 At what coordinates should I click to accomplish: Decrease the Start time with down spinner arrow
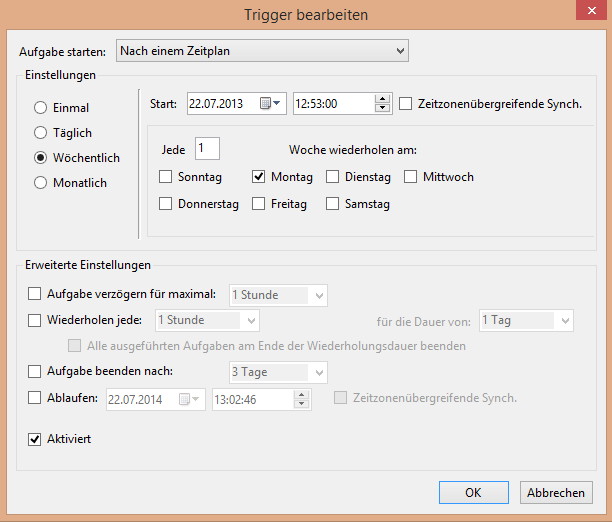click(x=382, y=108)
